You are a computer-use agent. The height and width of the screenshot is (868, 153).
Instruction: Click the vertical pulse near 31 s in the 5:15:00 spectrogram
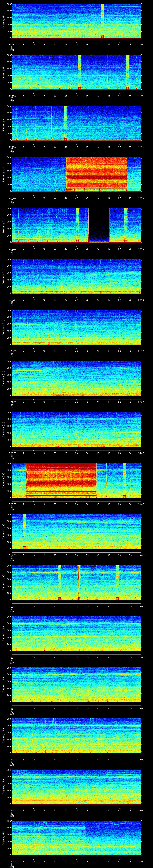[80, 72]
